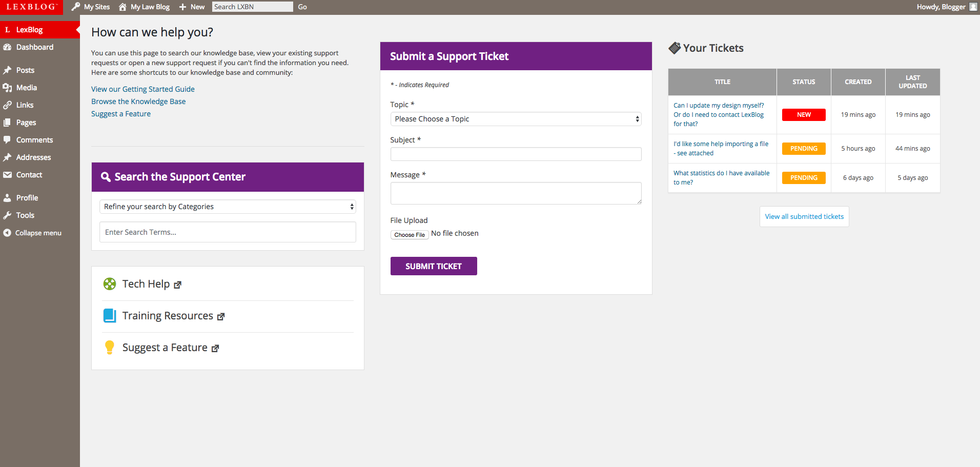
Task: Open the My Law Blog menu
Action: click(x=144, y=7)
